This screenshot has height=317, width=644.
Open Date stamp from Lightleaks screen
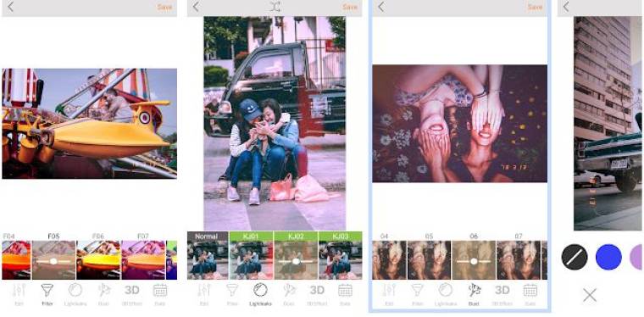(x=346, y=295)
